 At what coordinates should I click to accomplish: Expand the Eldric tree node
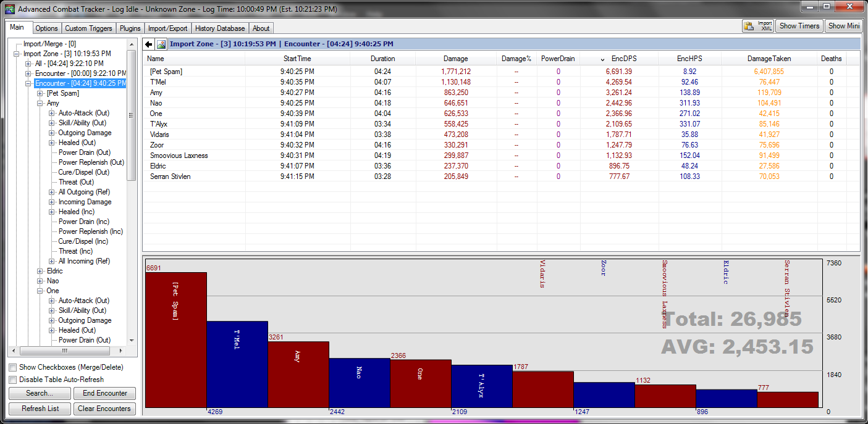[40, 271]
